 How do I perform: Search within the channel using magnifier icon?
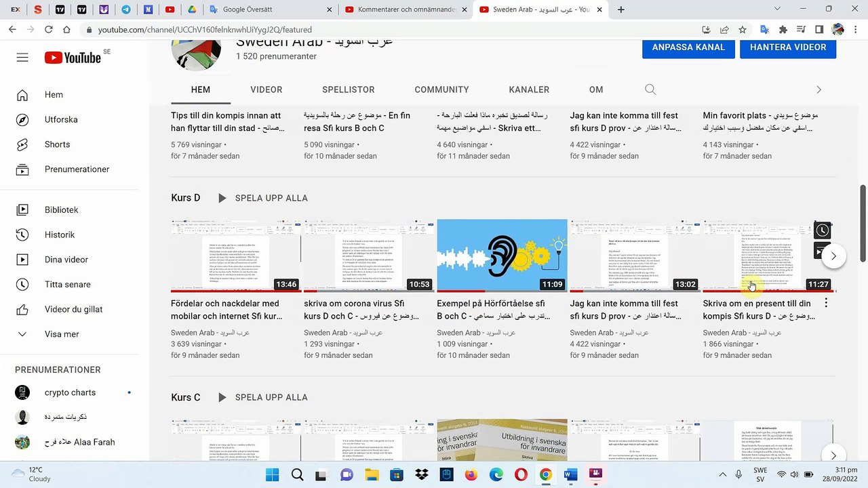click(x=650, y=89)
